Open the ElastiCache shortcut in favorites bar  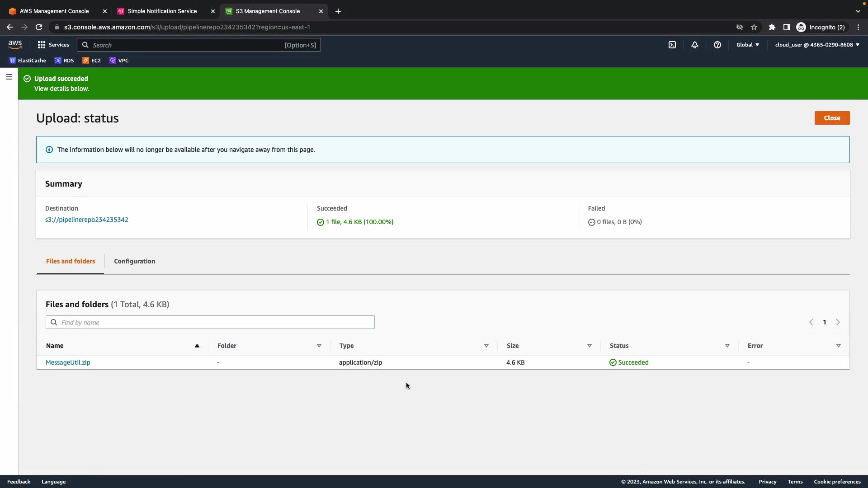(28, 61)
